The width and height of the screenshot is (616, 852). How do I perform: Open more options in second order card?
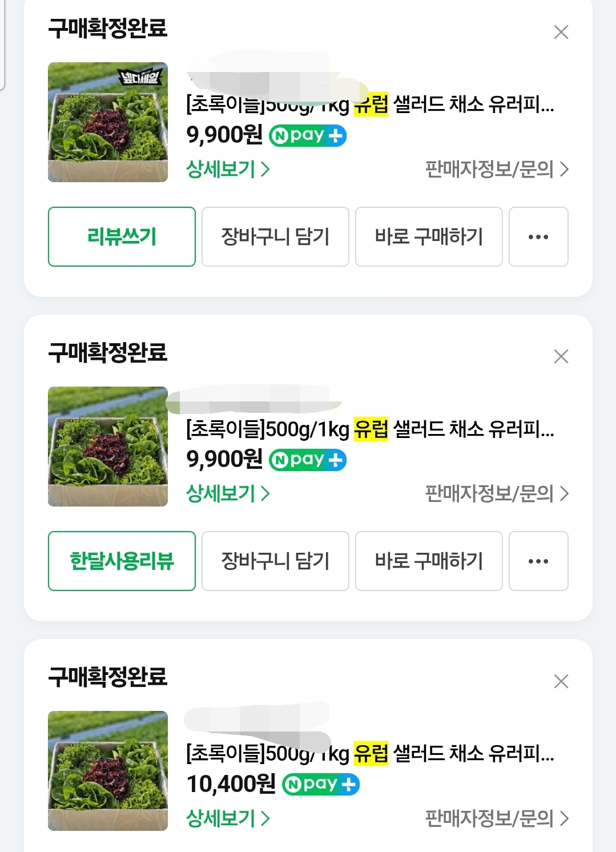click(x=538, y=561)
